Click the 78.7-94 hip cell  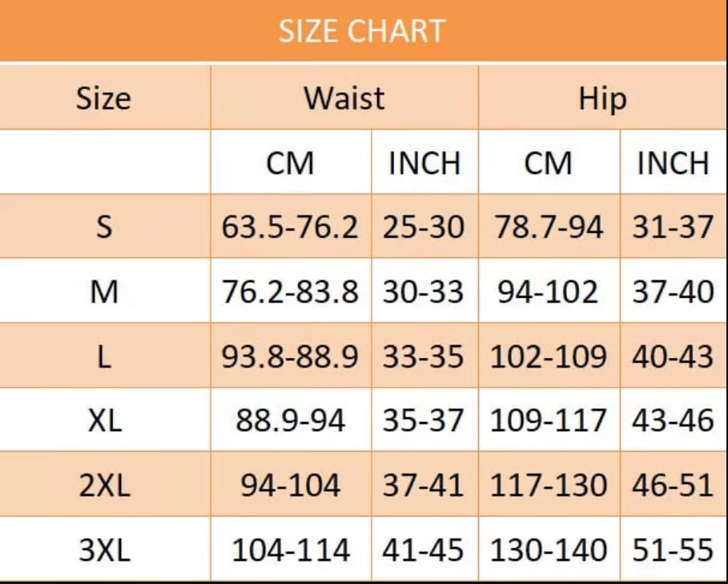click(x=549, y=228)
